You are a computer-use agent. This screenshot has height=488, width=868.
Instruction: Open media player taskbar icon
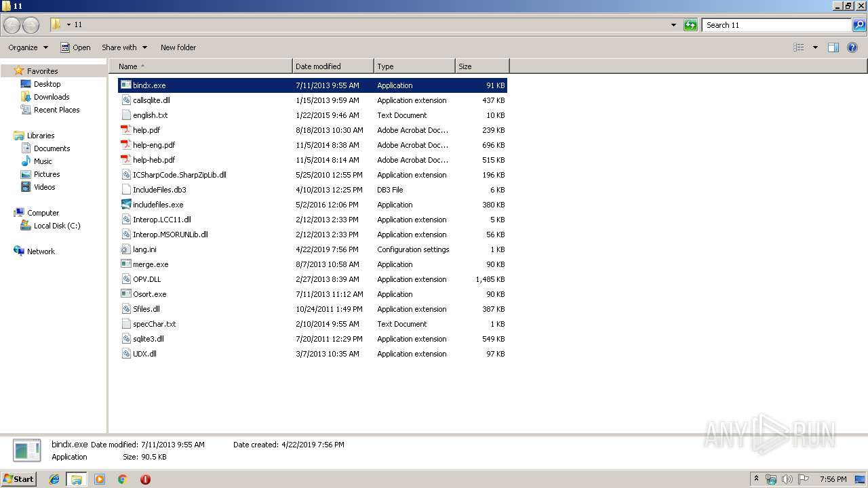coord(100,479)
